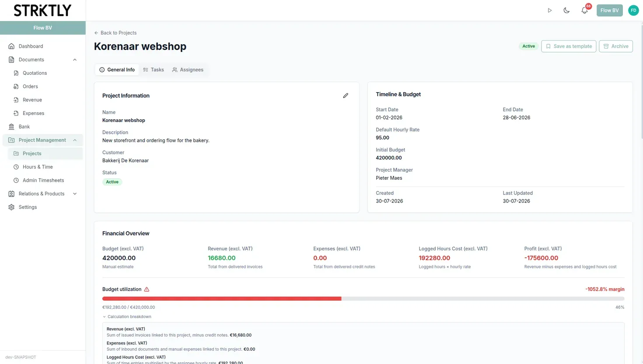Click the Active status badge near Archive

pos(528,46)
